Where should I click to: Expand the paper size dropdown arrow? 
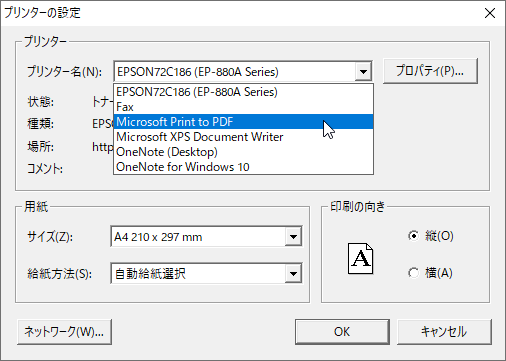pyautogui.click(x=293, y=237)
